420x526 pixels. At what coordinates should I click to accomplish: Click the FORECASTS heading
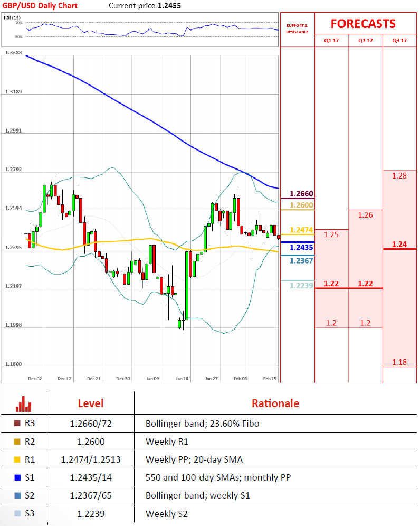[363, 24]
